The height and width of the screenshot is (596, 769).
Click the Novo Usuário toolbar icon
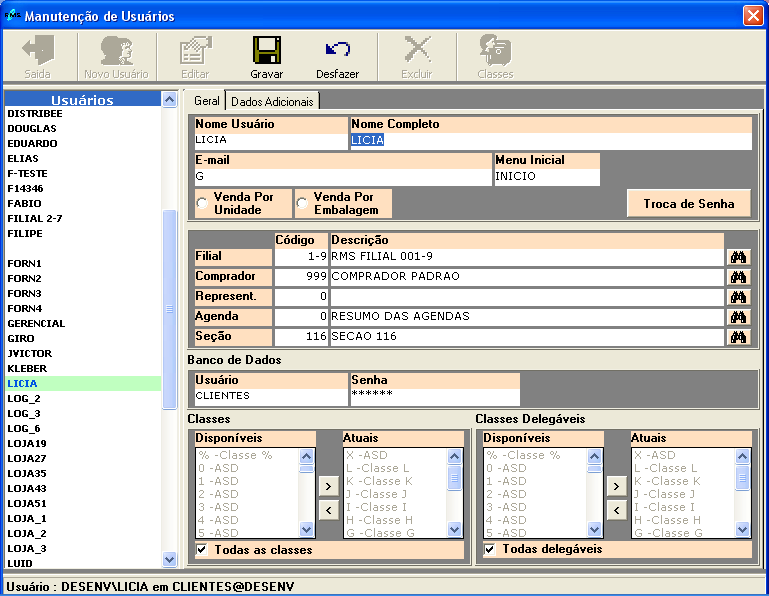[117, 50]
